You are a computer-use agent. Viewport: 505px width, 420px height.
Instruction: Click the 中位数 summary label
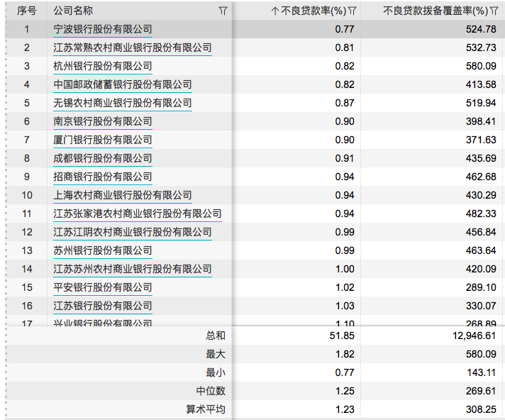[211, 391]
